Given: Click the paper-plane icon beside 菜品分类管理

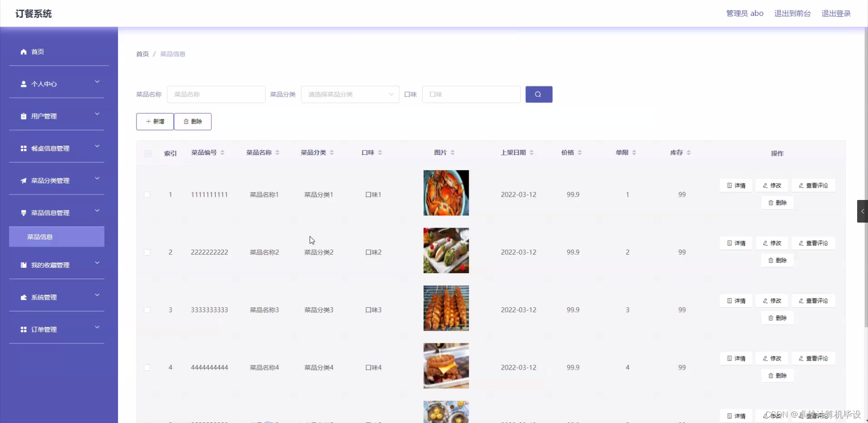Looking at the screenshot, I should pos(23,181).
